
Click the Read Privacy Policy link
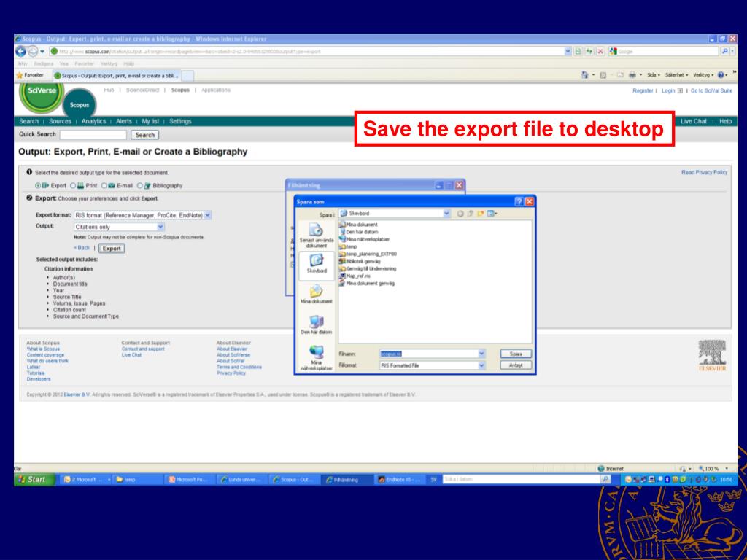(704, 172)
